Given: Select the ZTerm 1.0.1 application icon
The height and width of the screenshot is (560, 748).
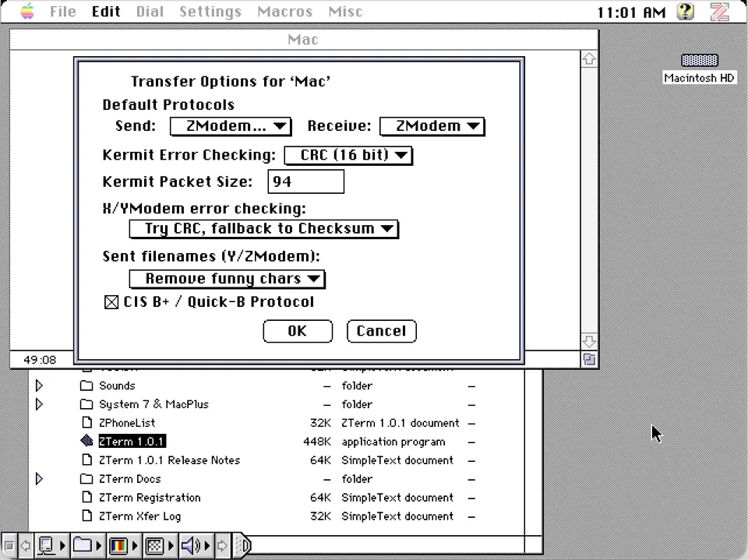Looking at the screenshot, I should 131,442.
